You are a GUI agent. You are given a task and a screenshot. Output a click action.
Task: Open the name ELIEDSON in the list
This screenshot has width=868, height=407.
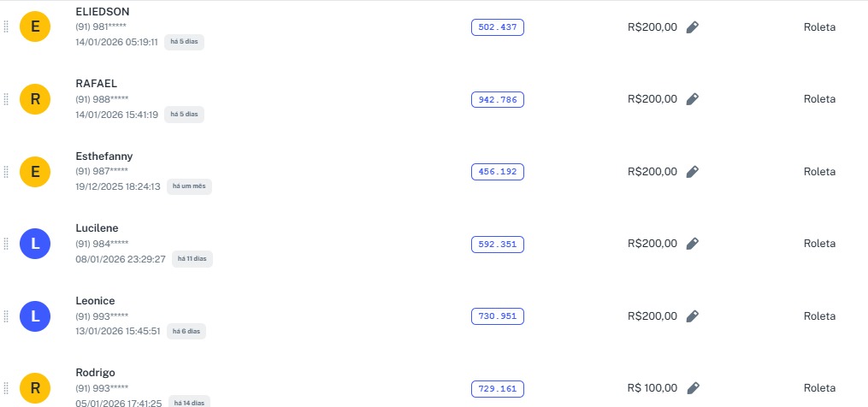click(x=103, y=12)
